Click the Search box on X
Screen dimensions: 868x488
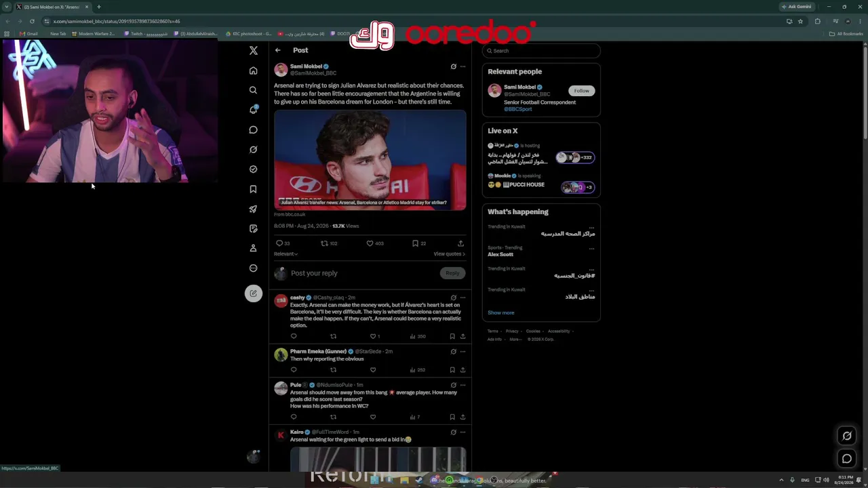point(541,51)
